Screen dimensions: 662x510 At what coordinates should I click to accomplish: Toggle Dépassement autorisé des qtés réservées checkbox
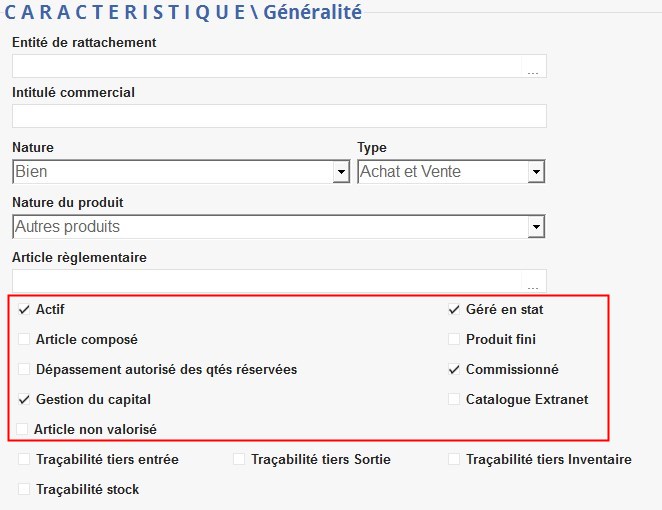point(25,370)
